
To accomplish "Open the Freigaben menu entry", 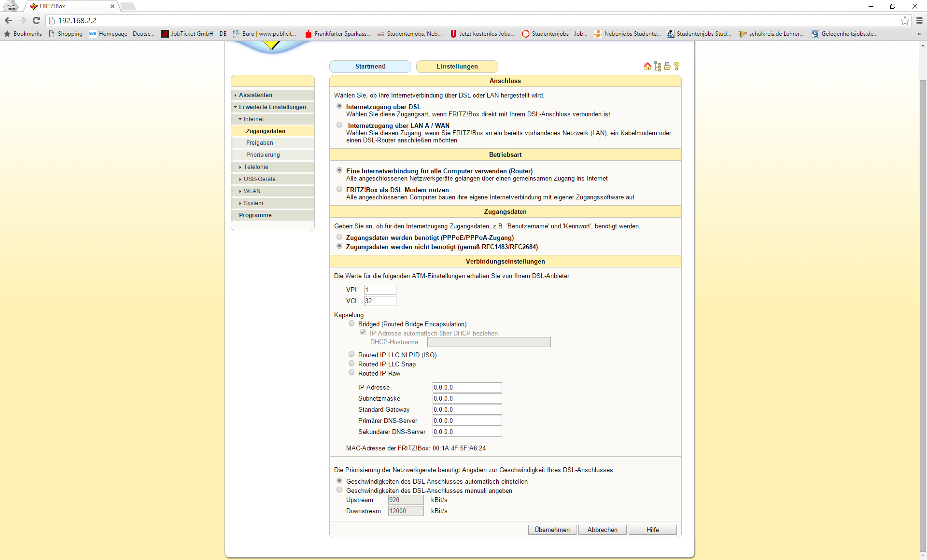I will 260,143.
